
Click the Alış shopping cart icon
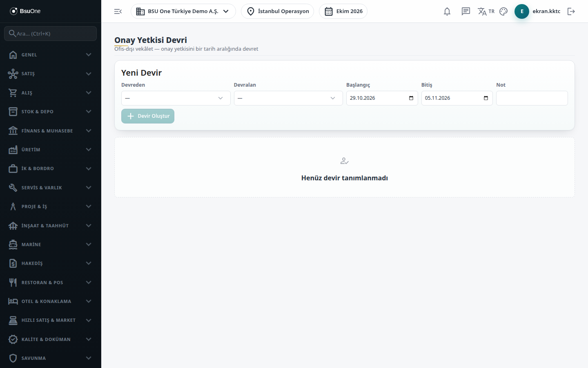[x=13, y=93]
